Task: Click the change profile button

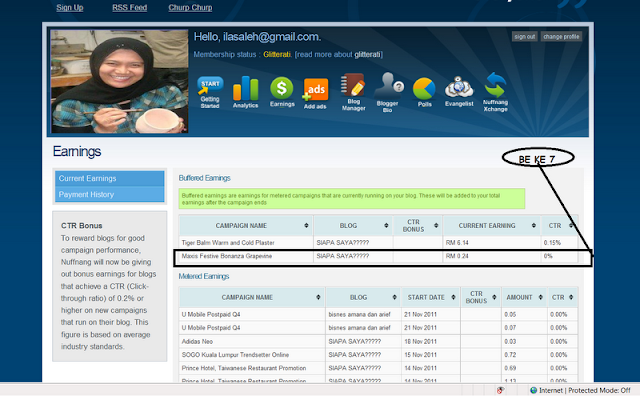Action: point(561,36)
